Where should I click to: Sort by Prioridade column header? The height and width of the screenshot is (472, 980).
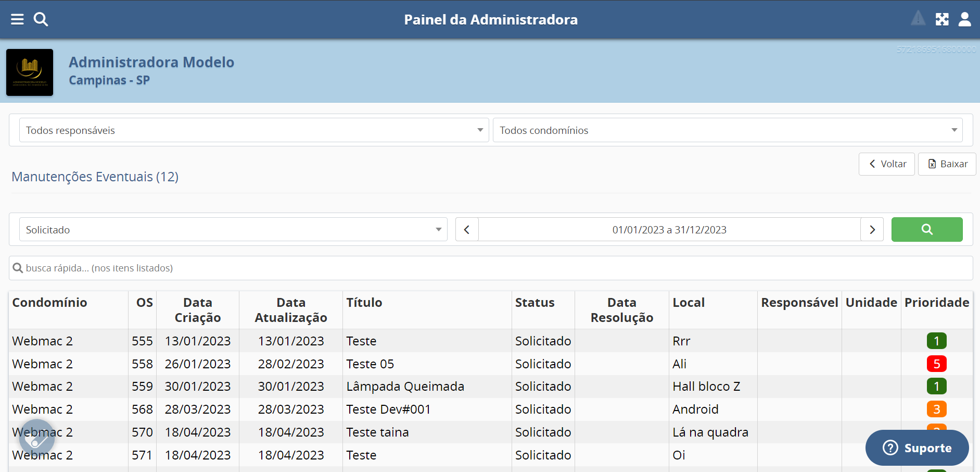[x=936, y=303]
